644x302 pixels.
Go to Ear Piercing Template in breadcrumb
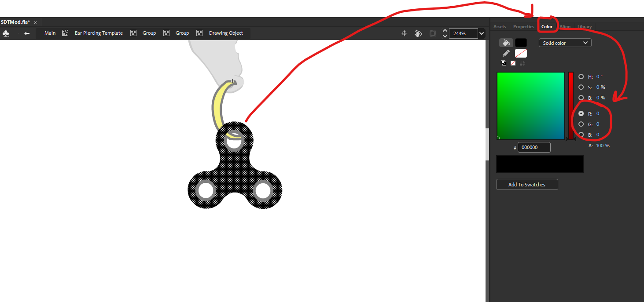click(x=99, y=33)
